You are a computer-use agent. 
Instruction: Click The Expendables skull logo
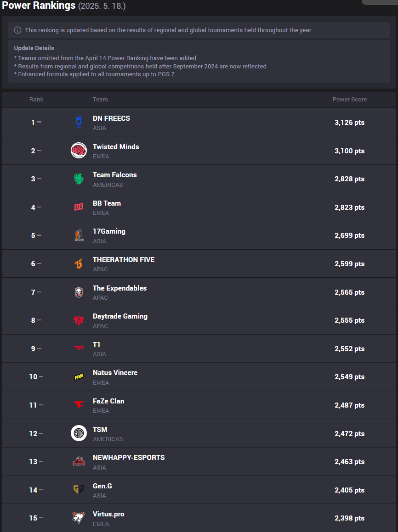coord(79,292)
